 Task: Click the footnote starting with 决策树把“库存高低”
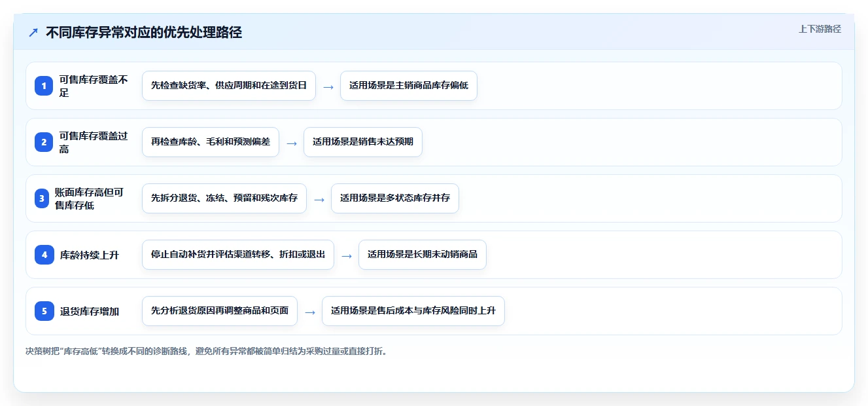(207, 351)
